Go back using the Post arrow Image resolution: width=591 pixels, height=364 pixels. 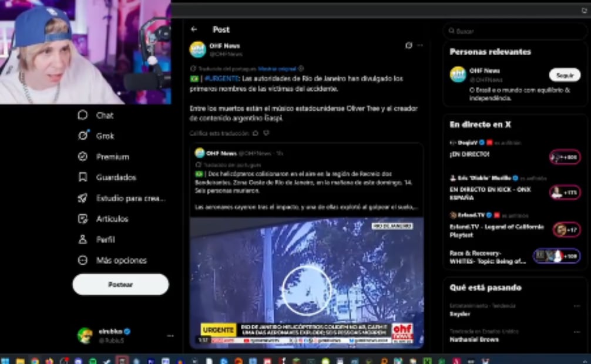194,29
